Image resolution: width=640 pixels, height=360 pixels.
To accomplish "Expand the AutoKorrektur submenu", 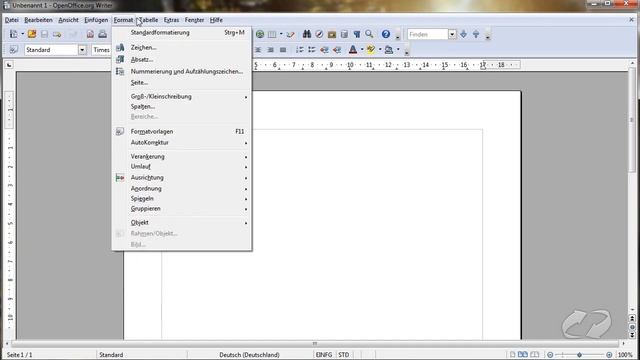I will coord(182,142).
